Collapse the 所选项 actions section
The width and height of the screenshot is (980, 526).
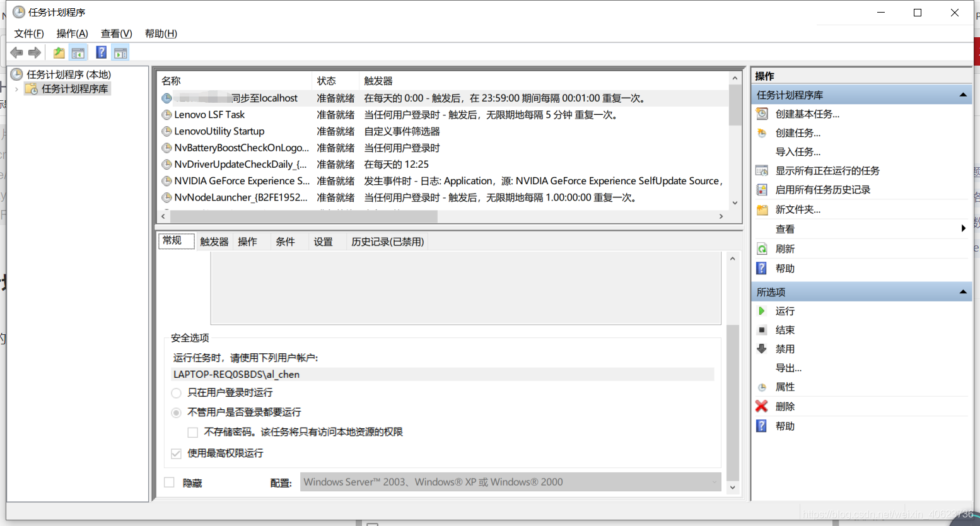click(x=963, y=292)
